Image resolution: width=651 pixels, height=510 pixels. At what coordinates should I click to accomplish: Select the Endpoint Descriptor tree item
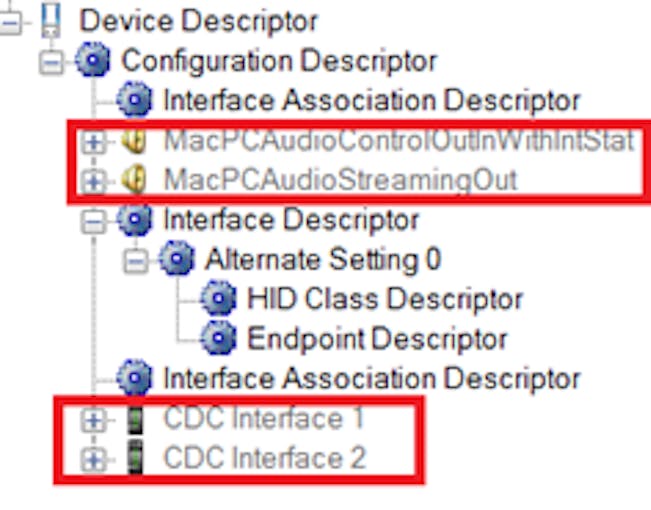click(x=376, y=338)
